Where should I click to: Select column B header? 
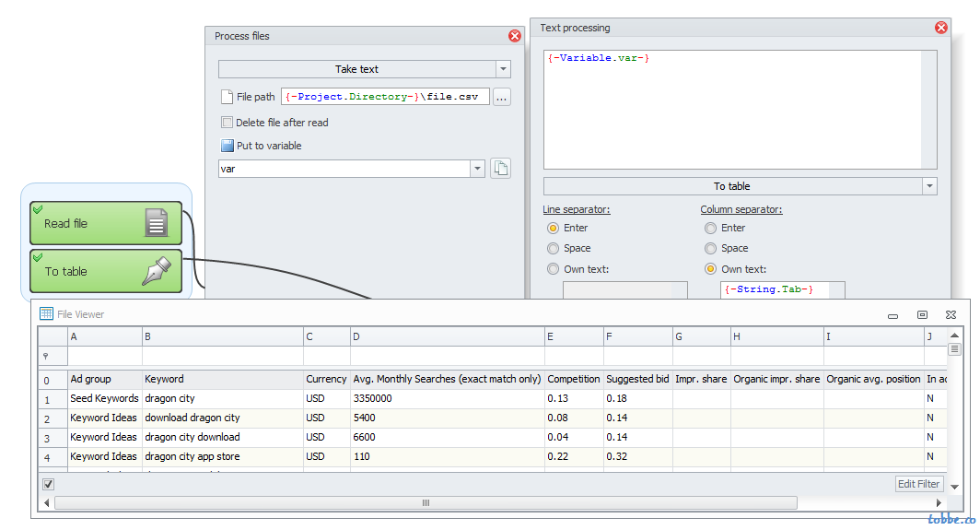coord(223,336)
